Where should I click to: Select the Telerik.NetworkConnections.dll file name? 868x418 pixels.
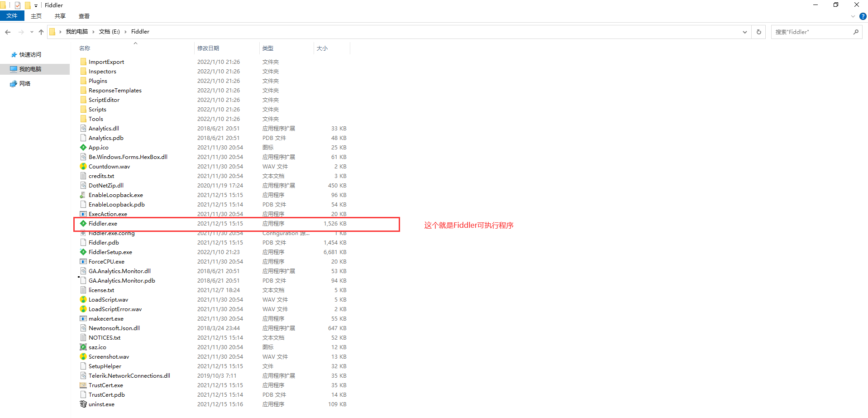[x=129, y=375]
